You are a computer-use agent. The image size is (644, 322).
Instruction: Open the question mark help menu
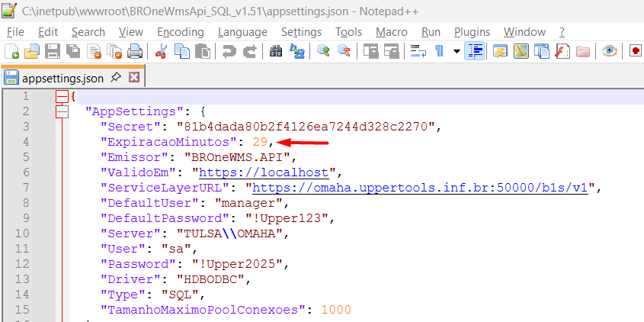[x=562, y=32]
